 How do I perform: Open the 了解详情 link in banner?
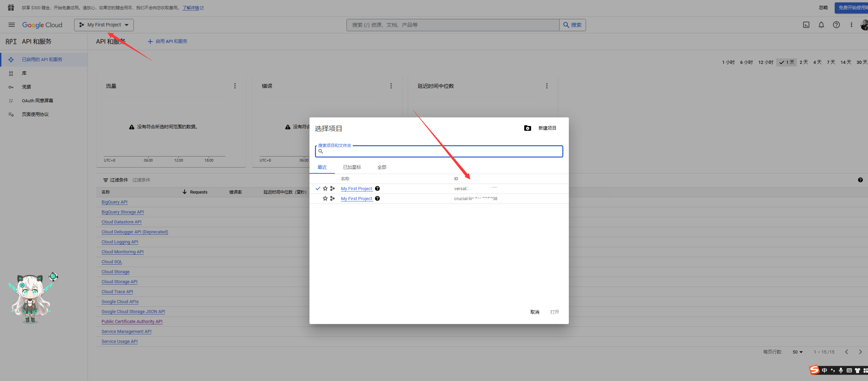pyautogui.click(x=193, y=8)
